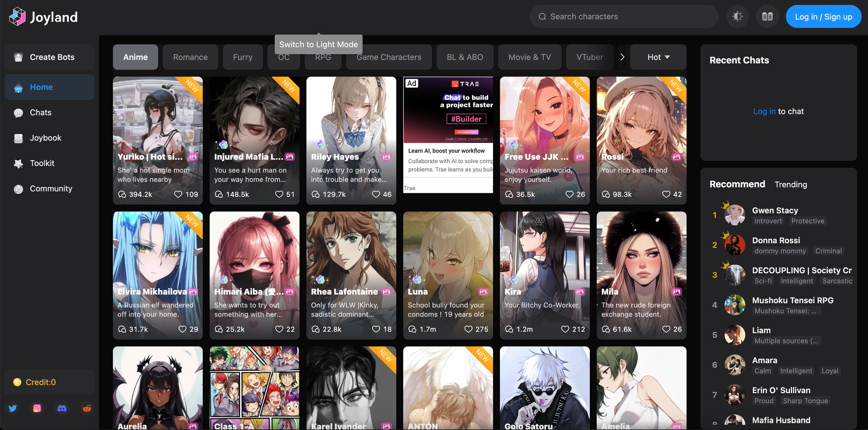Open the Discord social icon
868x430 pixels.
(62, 408)
